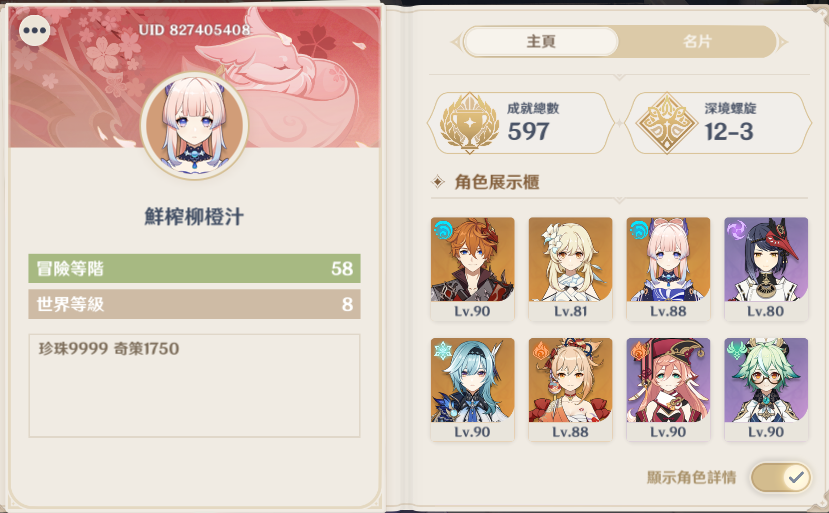Click the Spiral Abyss diamond emblem icon

(667, 123)
